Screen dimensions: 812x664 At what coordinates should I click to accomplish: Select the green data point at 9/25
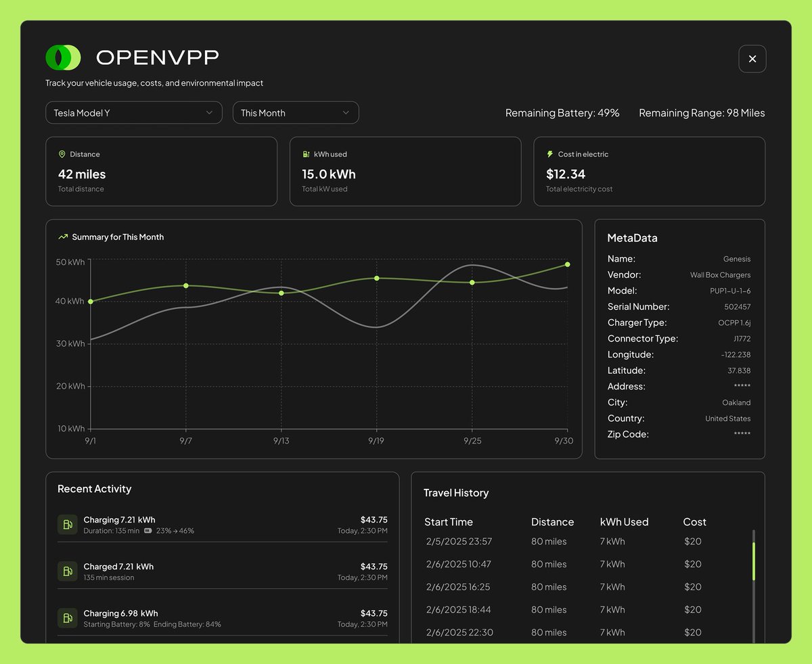pos(472,283)
